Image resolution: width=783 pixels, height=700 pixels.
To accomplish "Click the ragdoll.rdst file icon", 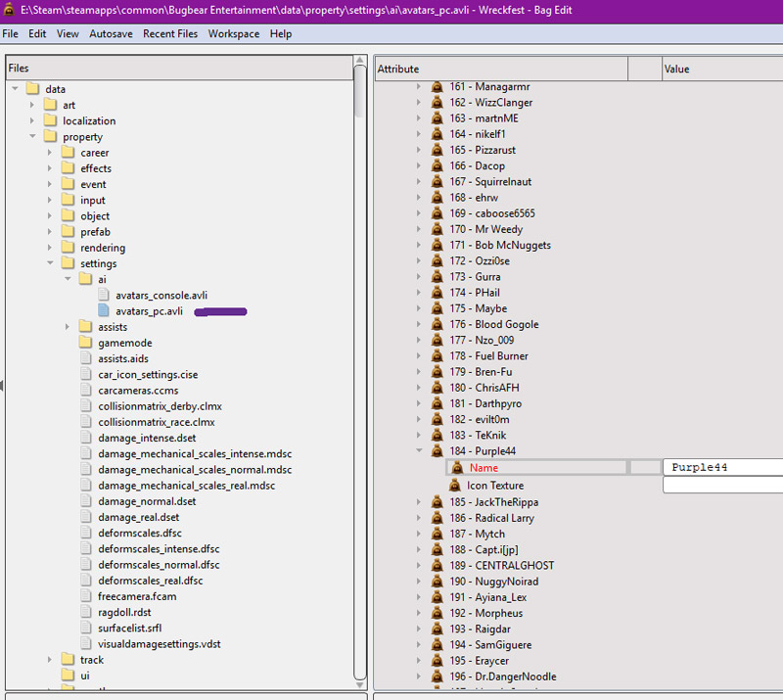I will 86,612.
